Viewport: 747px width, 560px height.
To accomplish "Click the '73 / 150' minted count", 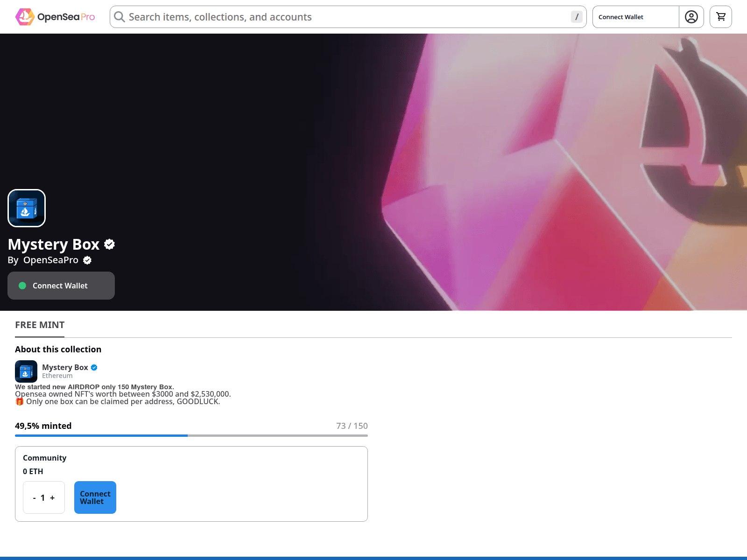I will click(x=352, y=426).
